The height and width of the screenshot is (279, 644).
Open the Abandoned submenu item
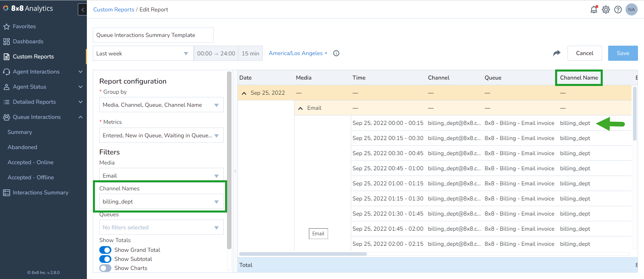coord(22,147)
